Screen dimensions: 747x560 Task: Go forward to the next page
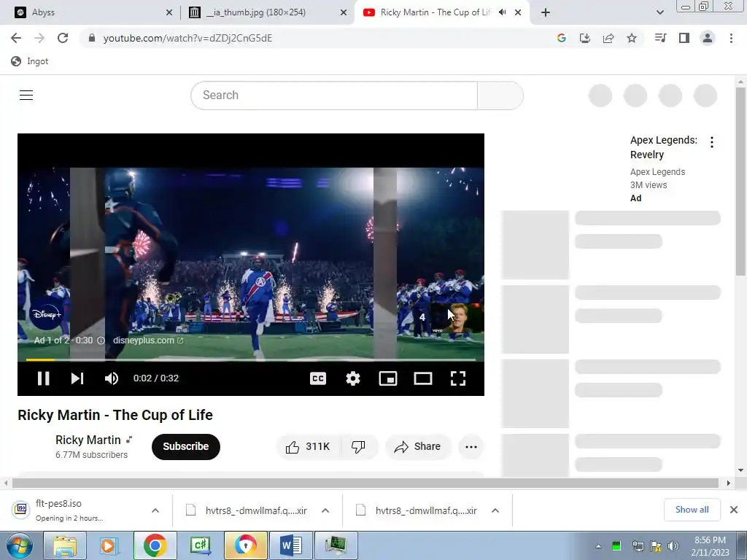(39, 38)
